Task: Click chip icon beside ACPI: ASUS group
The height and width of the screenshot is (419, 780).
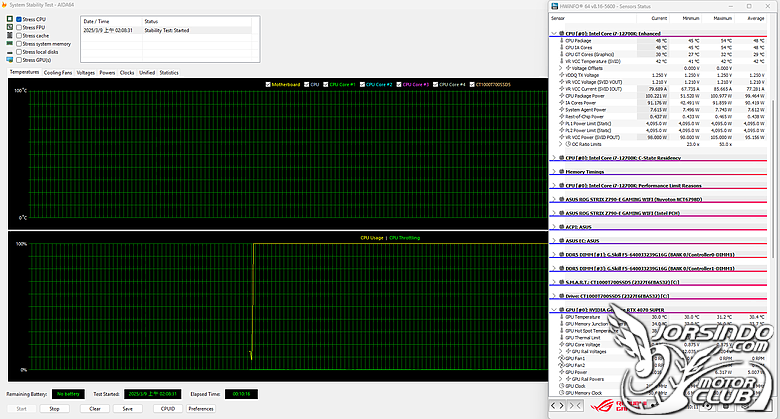Action: pyautogui.click(x=562, y=227)
